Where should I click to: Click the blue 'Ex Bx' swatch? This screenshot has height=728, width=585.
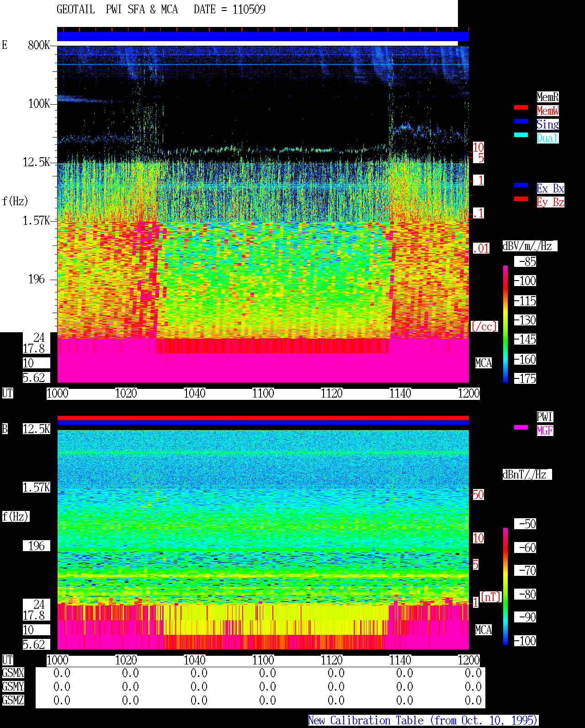[x=521, y=185]
